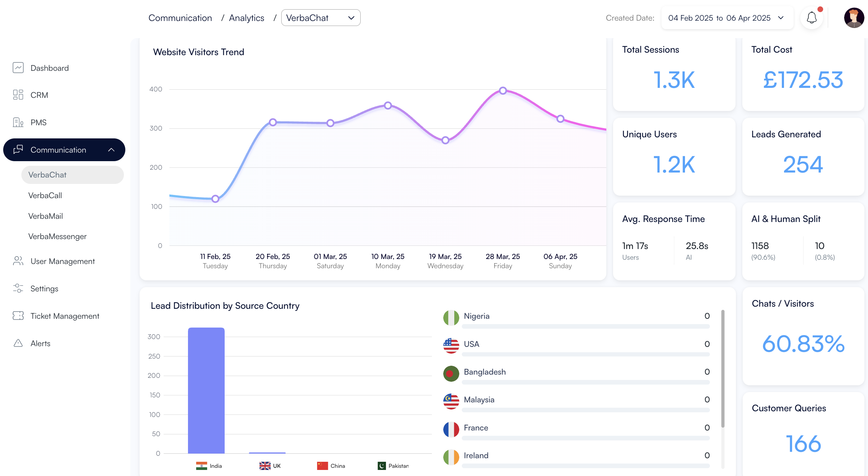Click the Analytics breadcrumb link
Screen dimensions: 868x476
pos(246,18)
